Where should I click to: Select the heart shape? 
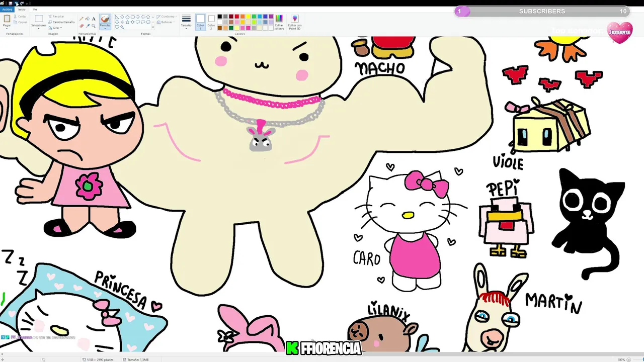point(117,27)
